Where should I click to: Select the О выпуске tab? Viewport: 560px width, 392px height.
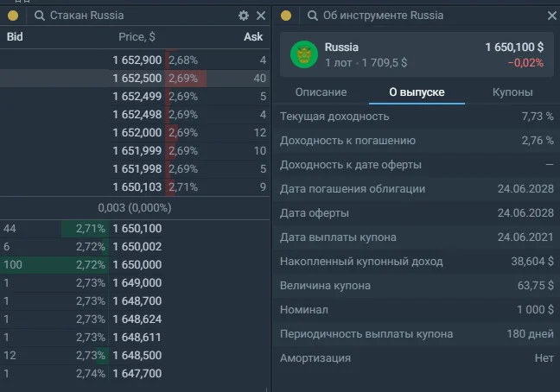tap(417, 92)
